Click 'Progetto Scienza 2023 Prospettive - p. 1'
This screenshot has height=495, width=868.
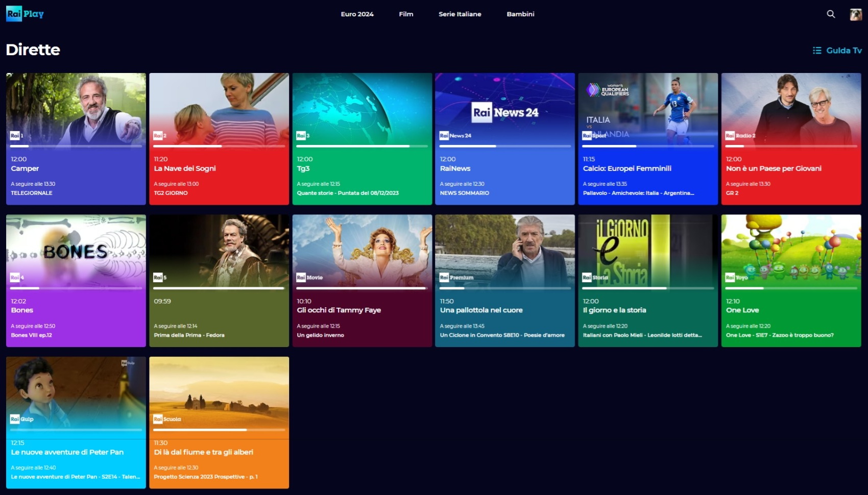point(206,477)
